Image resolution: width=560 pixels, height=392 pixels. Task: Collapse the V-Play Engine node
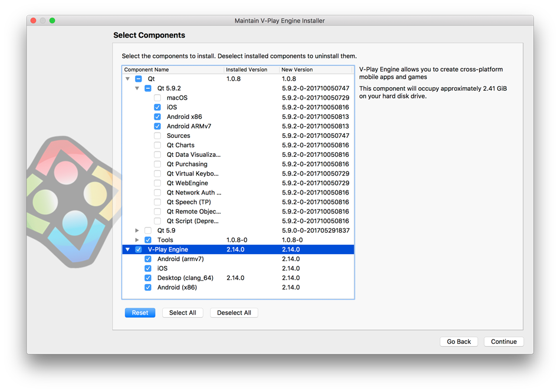pos(127,249)
